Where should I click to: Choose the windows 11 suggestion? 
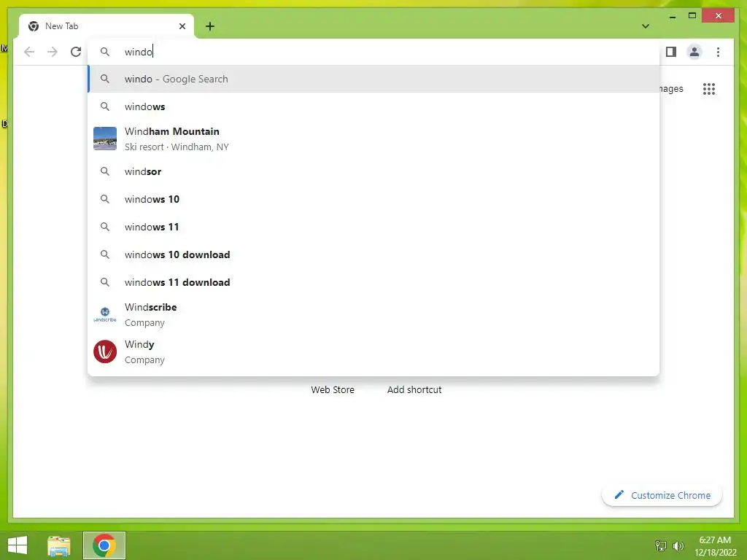[374, 227]
